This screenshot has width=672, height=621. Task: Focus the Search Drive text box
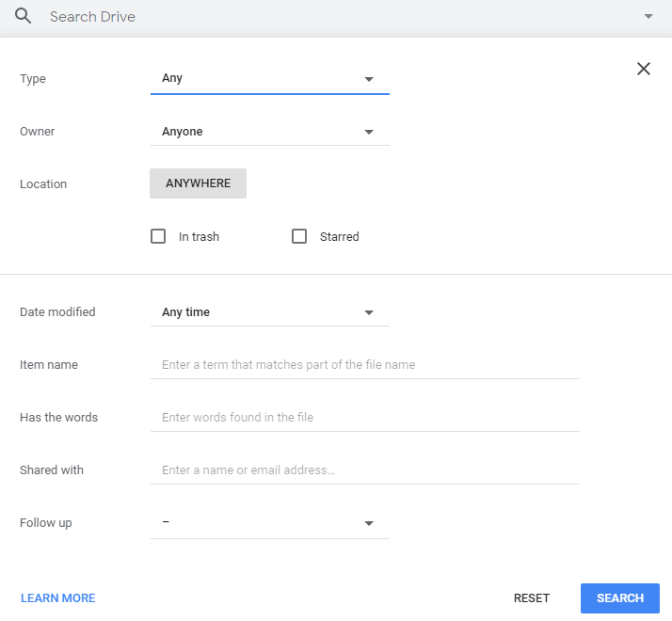coord(329,17)
